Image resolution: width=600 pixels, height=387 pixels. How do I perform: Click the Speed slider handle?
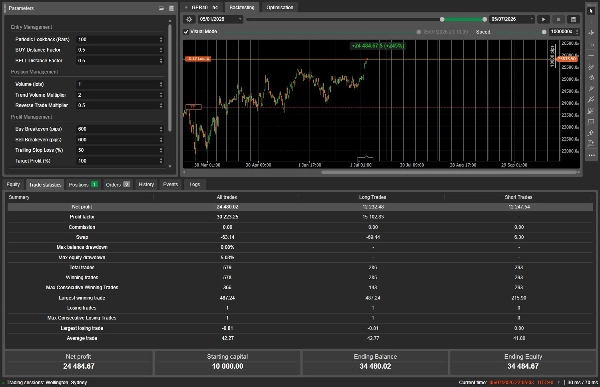544,32
